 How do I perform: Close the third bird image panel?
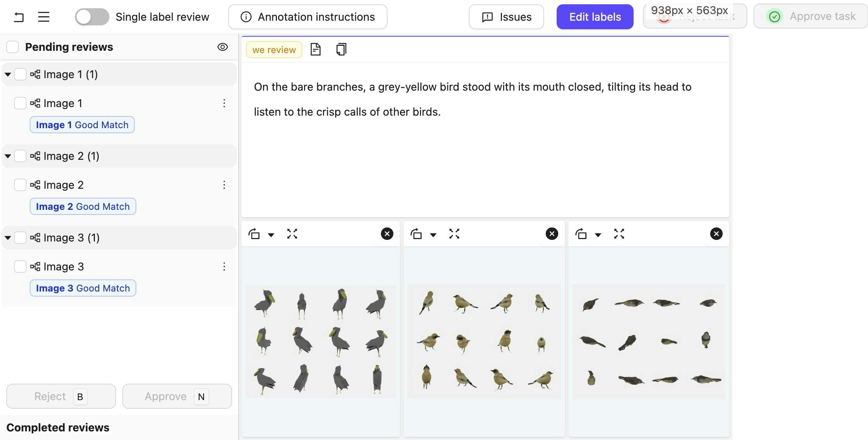pos(716,234)
